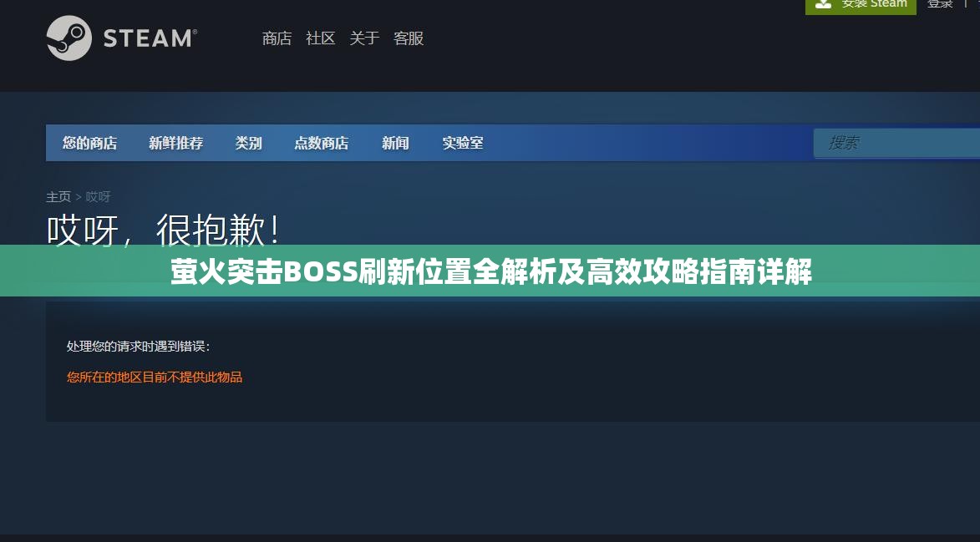Open the 点数商店 page
The height and width of the screenshot is (542, 980).
pyautogui.click(x=322, y=143)
